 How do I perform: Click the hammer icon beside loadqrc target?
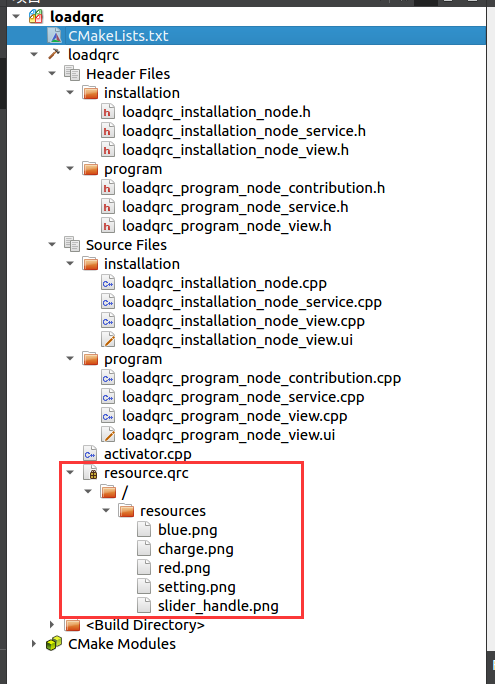click(55, 55)
